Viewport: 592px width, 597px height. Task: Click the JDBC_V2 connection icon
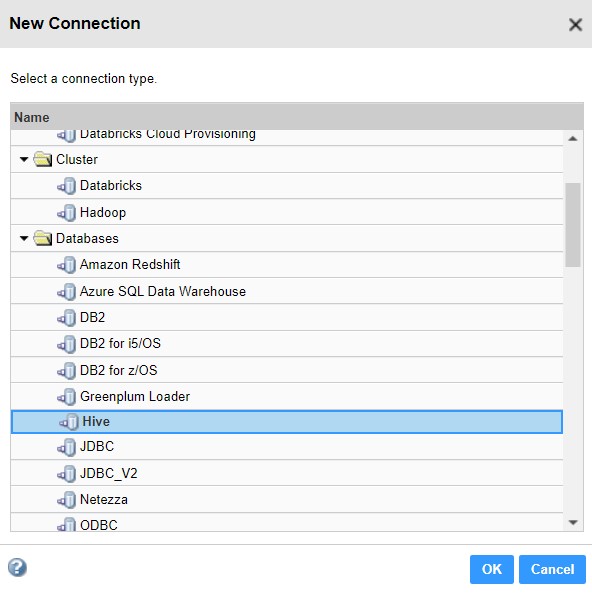67,474
